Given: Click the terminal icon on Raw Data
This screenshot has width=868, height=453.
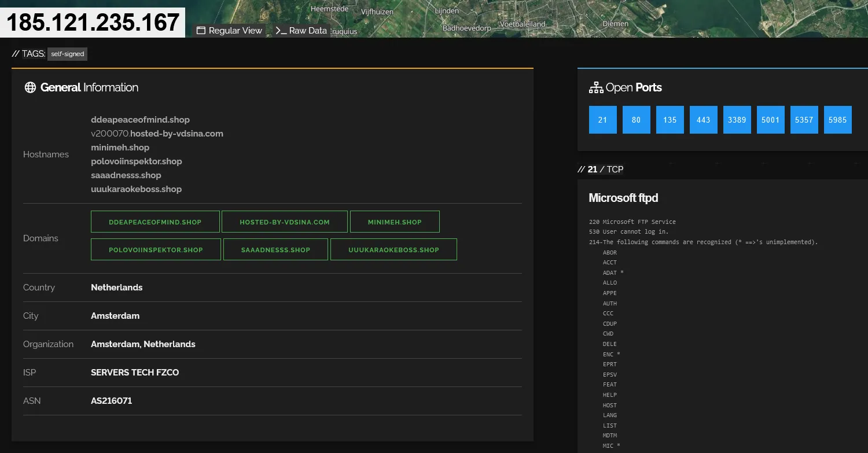Looking at the screenshot, I should [x=280, y=30].
